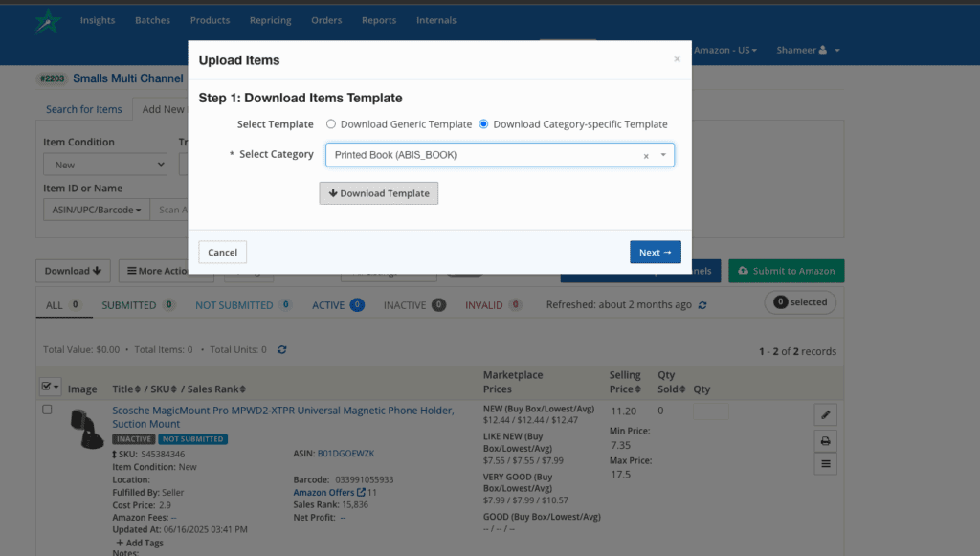Screen dimensions: 980x556
Task: Click the Qty input field
Action: click(711, 411)
